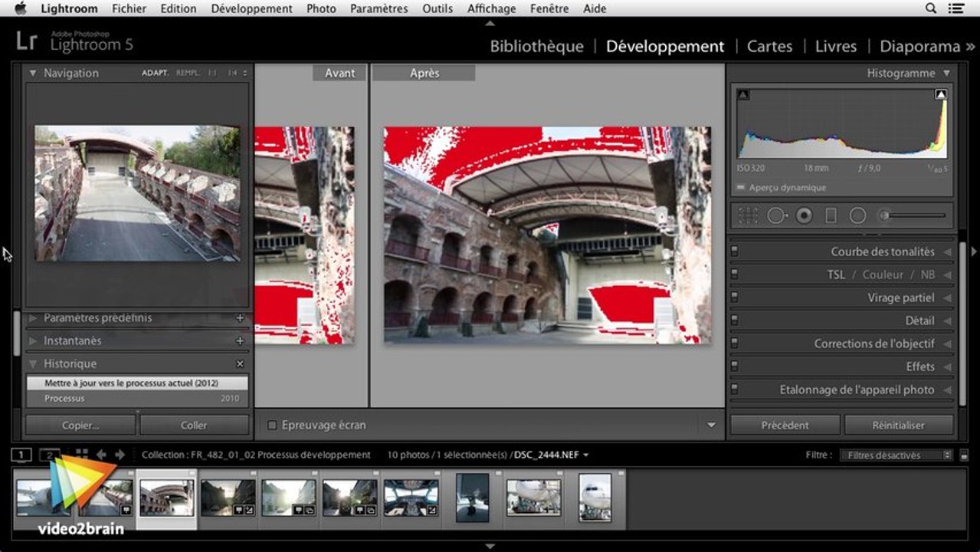Collapse the top module panel arrow
This screenshot has height=552, width=980.
(x=490, y=23)
